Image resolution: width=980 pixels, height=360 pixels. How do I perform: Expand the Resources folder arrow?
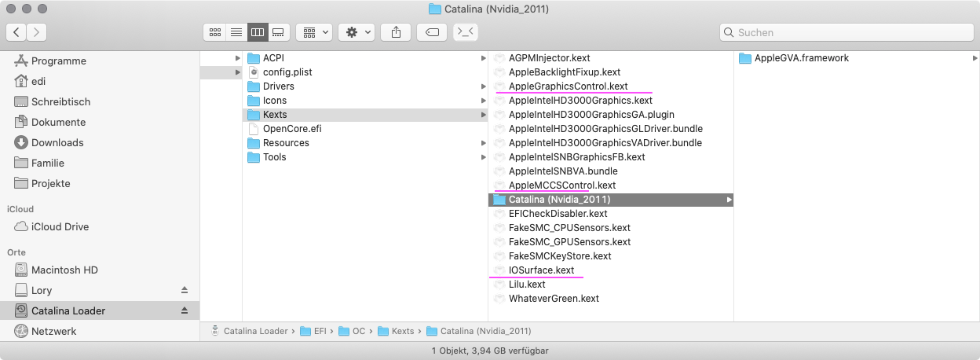tap(484, 143)
